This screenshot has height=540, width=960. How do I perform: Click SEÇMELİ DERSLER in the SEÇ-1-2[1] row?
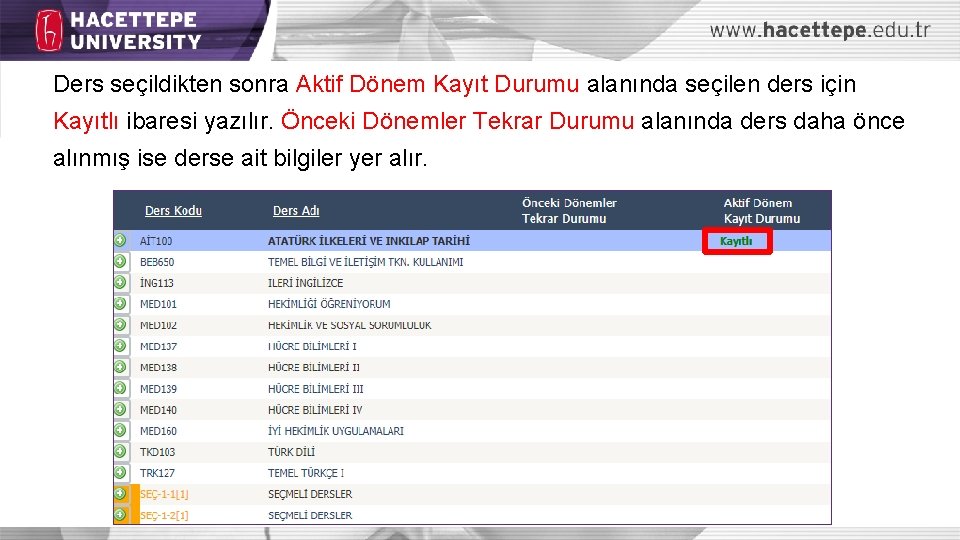pos(310,516)
